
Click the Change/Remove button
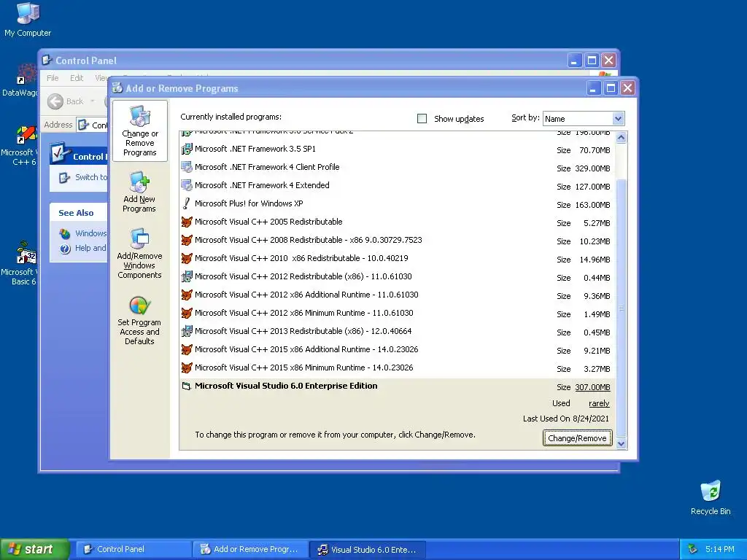tap(577, 438)
